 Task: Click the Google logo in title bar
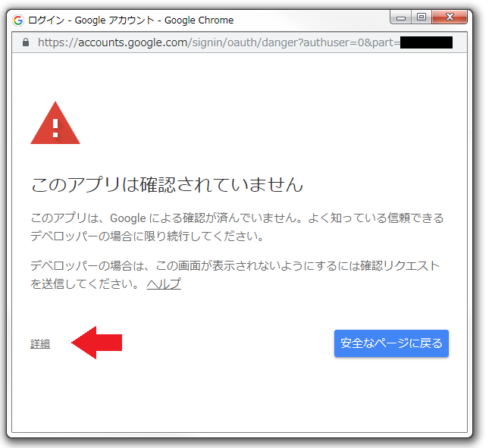pyautogui.click(x=18, y=20)
